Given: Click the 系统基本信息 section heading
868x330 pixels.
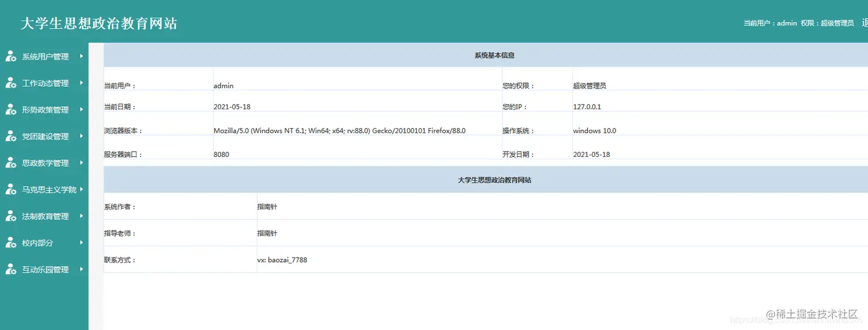Looking at the screenshot, I should click(494, 56).
